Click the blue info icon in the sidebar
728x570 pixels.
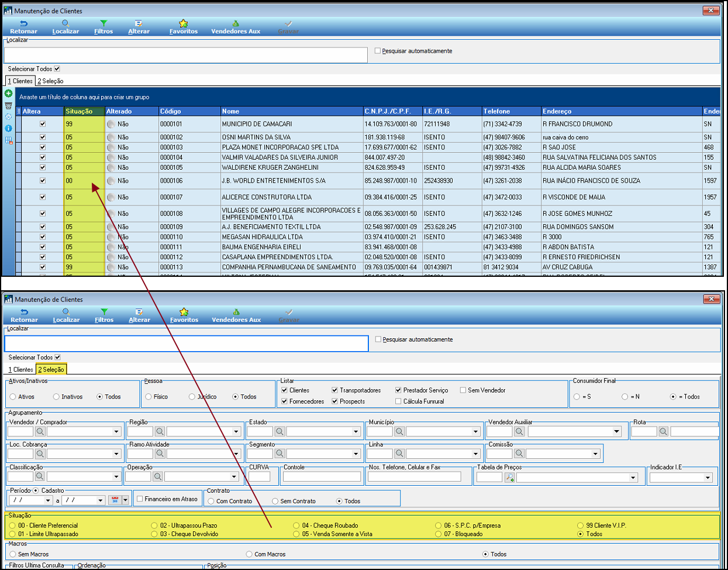point(8,128)
